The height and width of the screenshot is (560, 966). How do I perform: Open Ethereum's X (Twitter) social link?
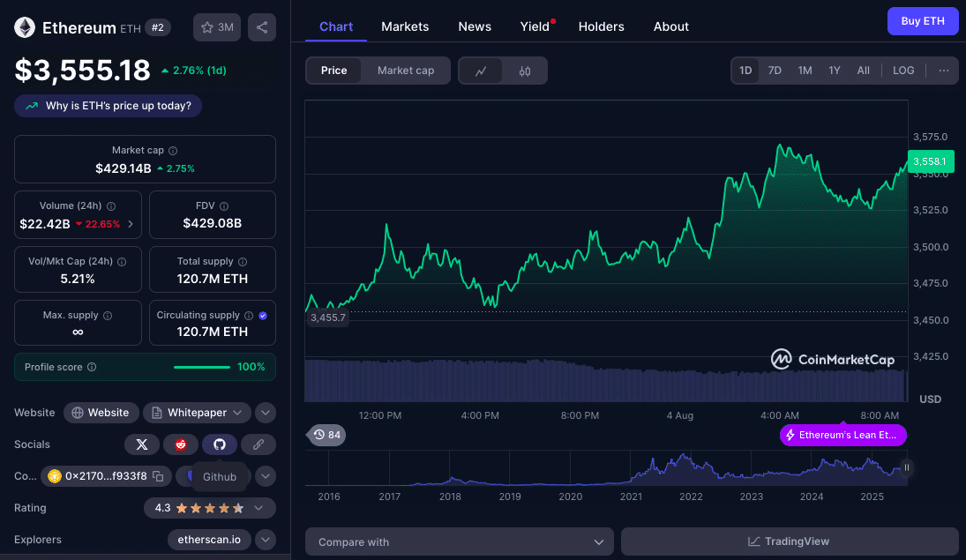(x=142, y=444)
